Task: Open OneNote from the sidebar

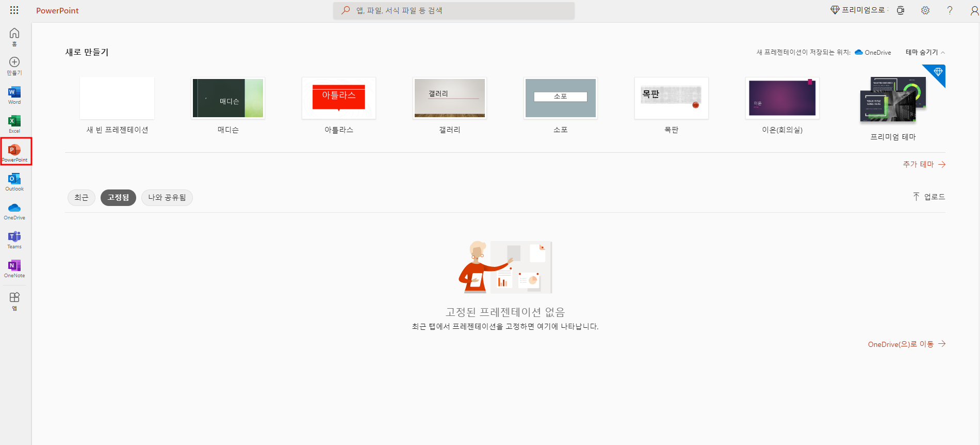Action: click(14, 269)
